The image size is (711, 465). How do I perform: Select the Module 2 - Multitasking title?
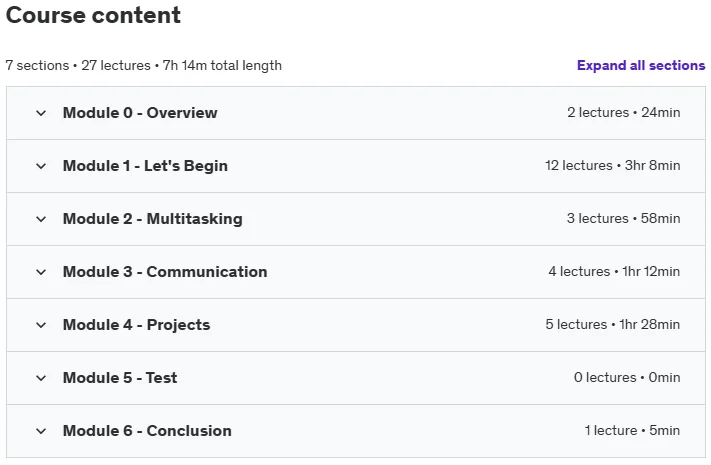coord(153,219)
